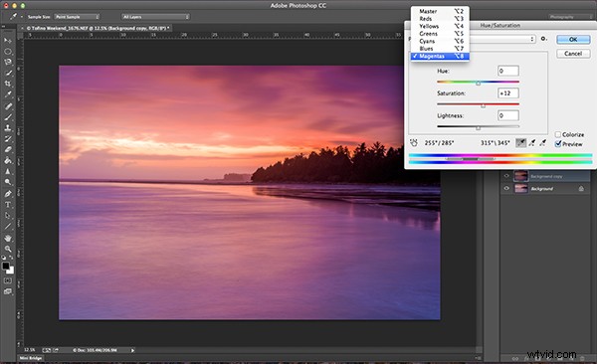Click the foreground color swatch
597x364 pixels.
coord(6,267)
